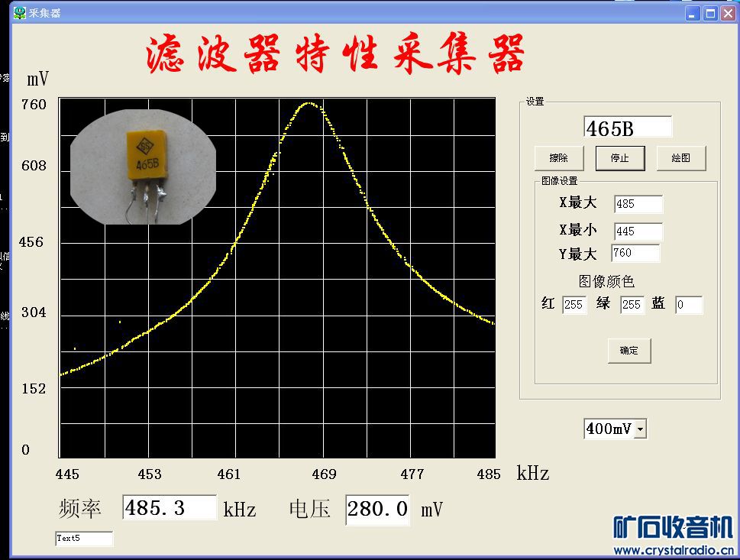Viewport: 740px width, 560px height.
Task: Maximize the 采集器 window
Action: point(710,13)
